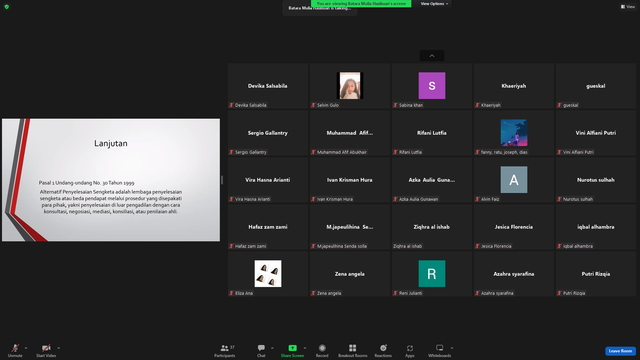Select Vira Hasna Arianti participant tile
Viewport: 640px width, 360px height.
pyautogui.click(x=268, y=180)
